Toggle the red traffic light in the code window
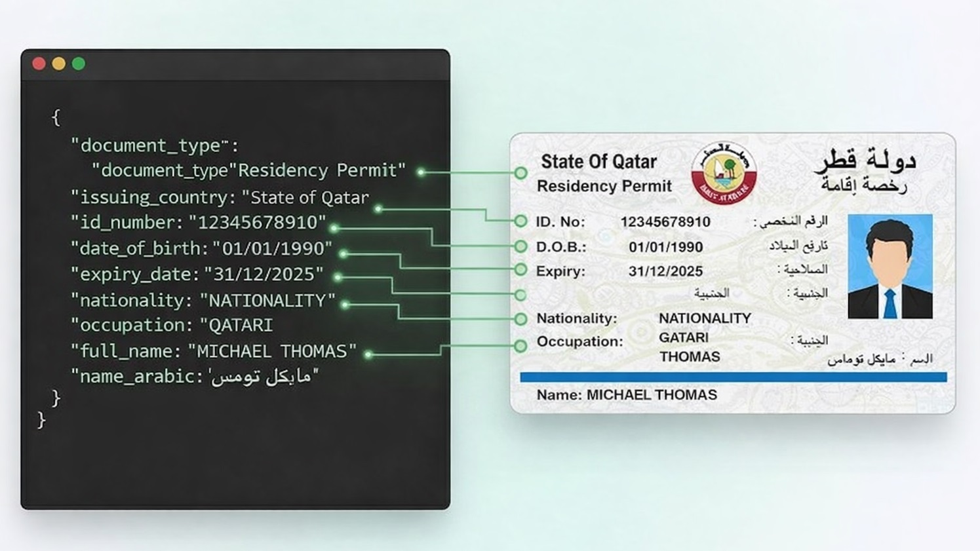 (40, 63)
